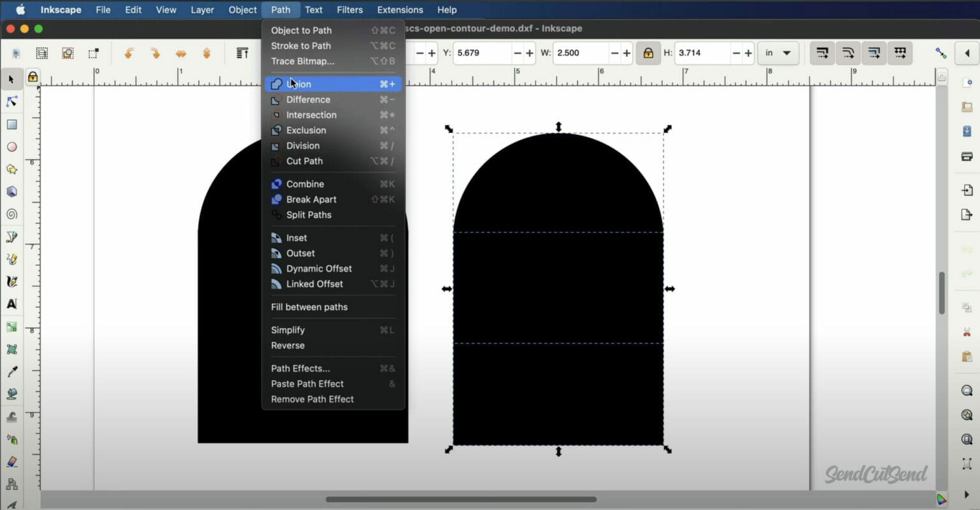Screen dimensions: 980x510
Task: Collapse the toolbar with the right disclosure arrow
Action: 969,54
